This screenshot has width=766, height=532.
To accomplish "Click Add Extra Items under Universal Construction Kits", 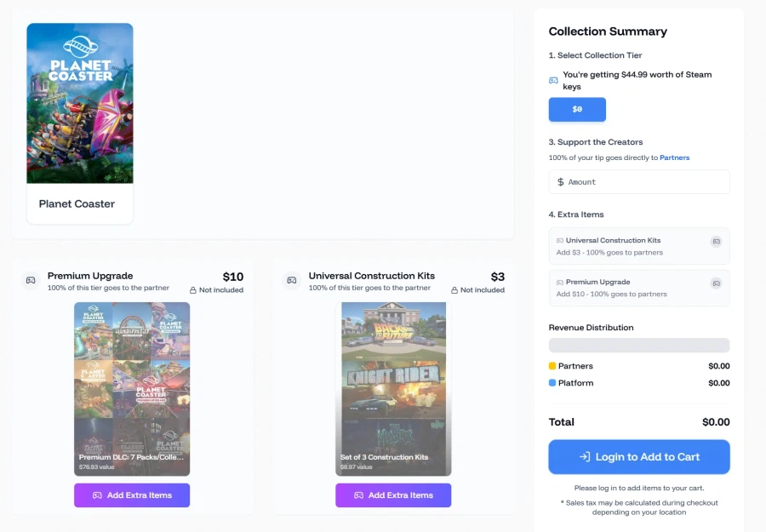I will [x=393, y=495].
